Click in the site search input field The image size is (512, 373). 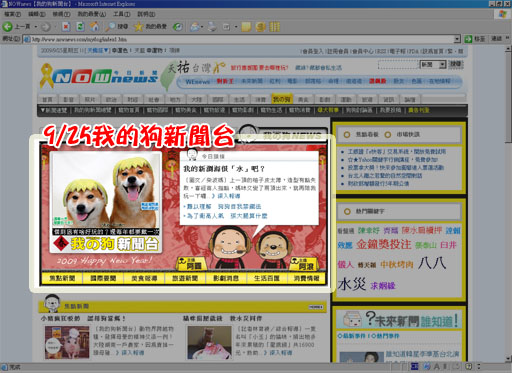pyautogui.click(x=398, y=64)
